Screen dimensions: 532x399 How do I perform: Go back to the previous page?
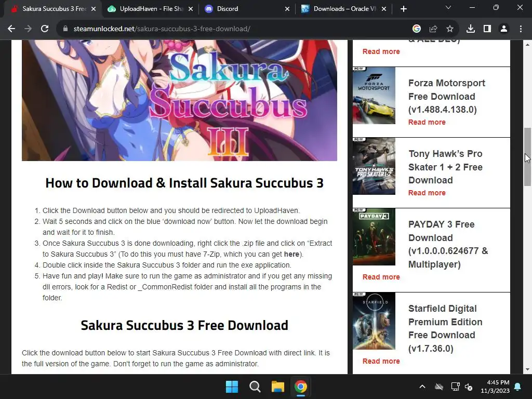coord(11,29)
